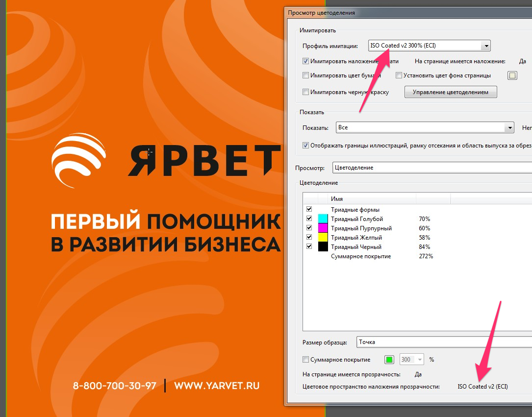
Task: Uncheck Триадный Пурпурный plate checkbox
Action: click(309, 228)
